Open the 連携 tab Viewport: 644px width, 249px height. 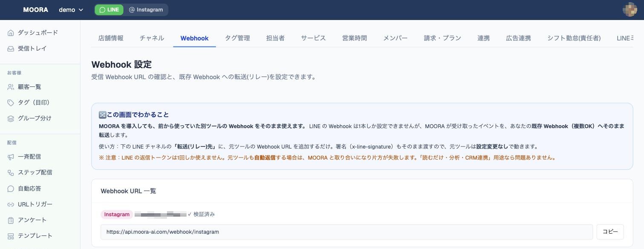[x=483, y=38]
